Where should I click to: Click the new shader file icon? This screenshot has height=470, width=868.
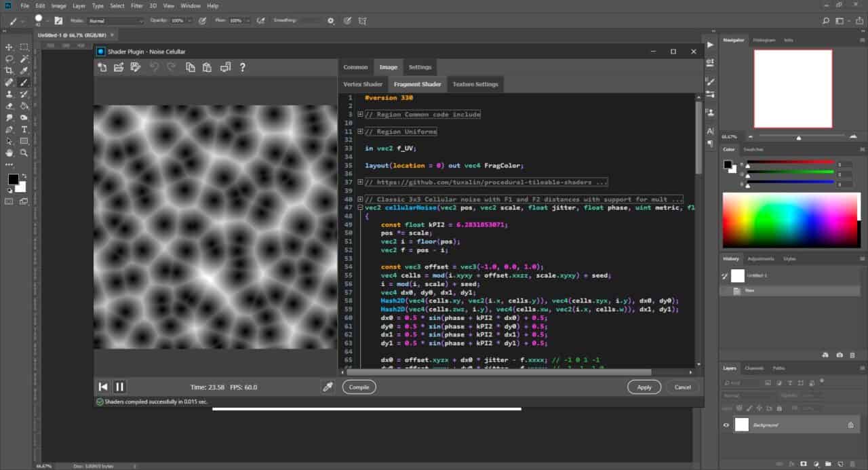102,67
